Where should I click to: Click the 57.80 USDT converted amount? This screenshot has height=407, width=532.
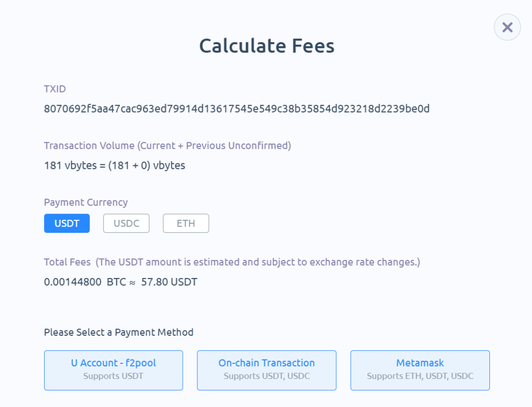[x=169, y=282]
